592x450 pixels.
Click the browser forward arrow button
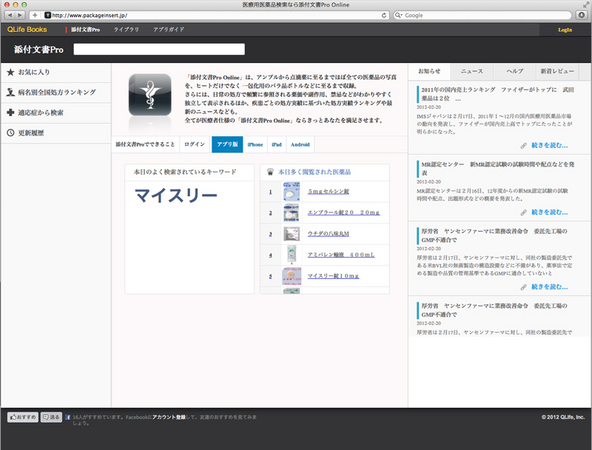point(20,15)
